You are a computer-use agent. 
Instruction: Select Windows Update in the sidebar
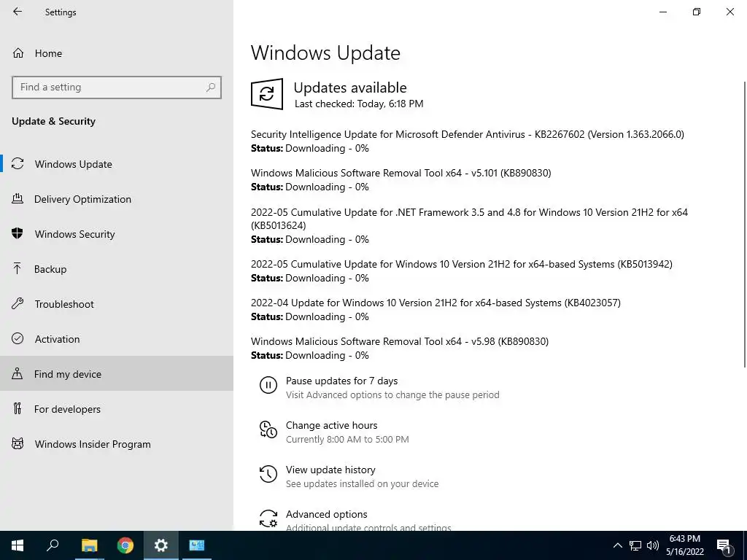[117, 164]
